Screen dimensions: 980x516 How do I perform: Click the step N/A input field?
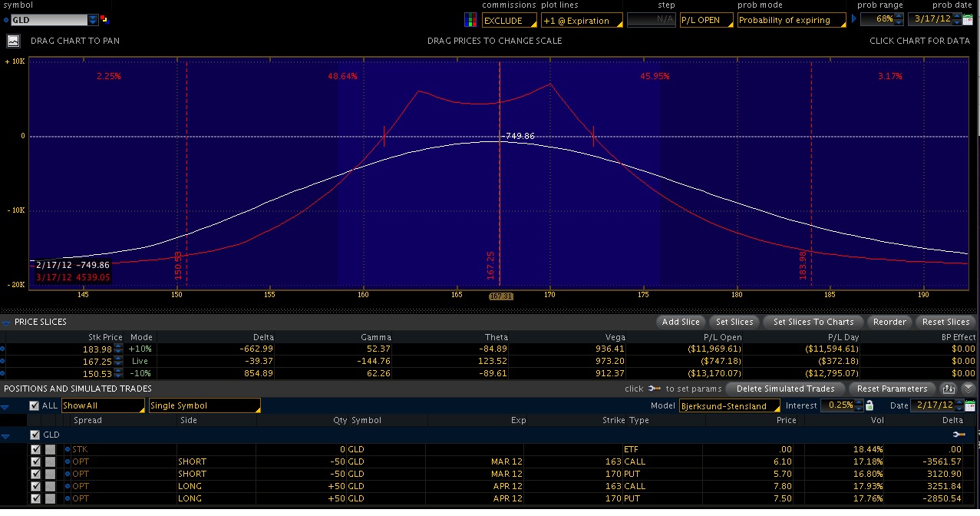(x=652, y=21)
